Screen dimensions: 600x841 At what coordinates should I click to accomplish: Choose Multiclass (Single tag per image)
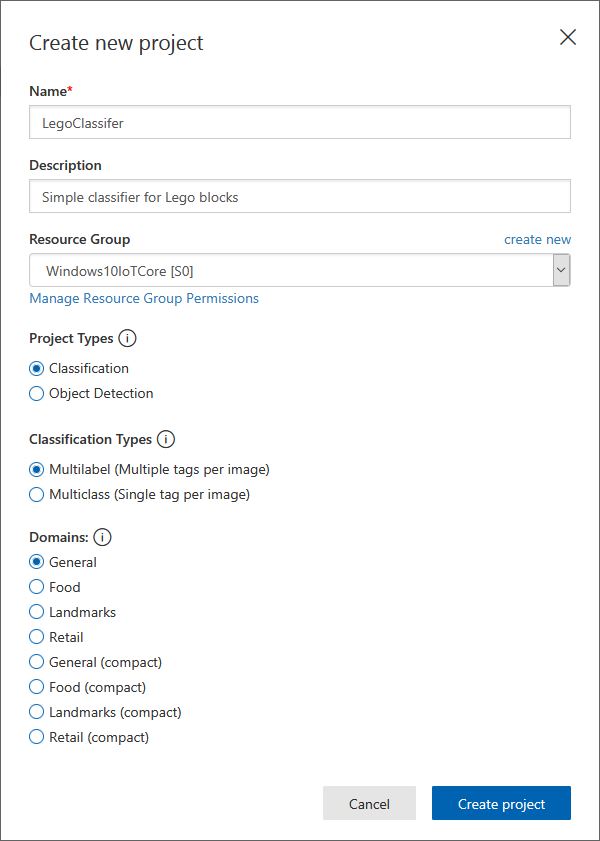[37, 494]
